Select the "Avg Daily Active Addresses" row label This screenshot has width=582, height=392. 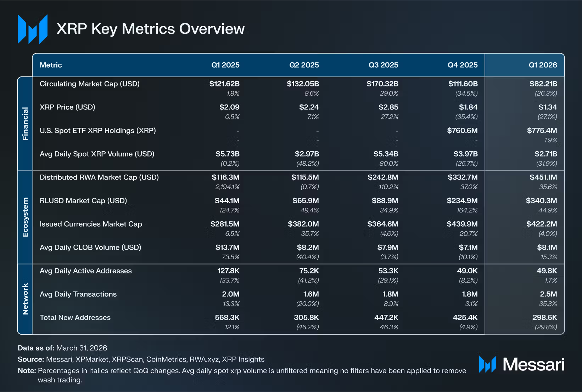click(86, 271)
